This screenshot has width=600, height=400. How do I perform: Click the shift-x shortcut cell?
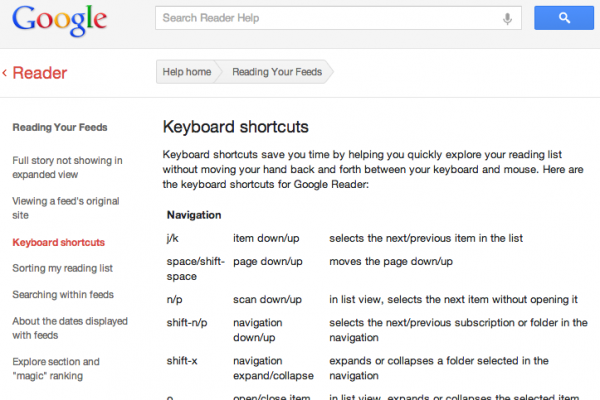click(182, 361)
